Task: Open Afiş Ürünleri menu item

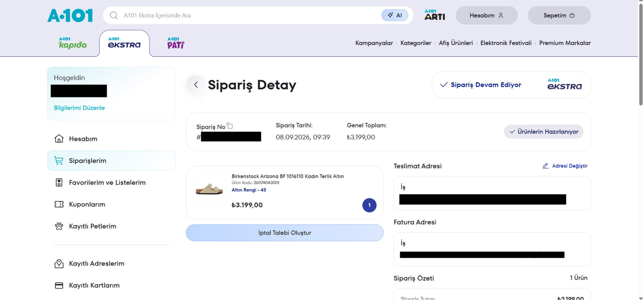Action: click(x=456, y=43)
